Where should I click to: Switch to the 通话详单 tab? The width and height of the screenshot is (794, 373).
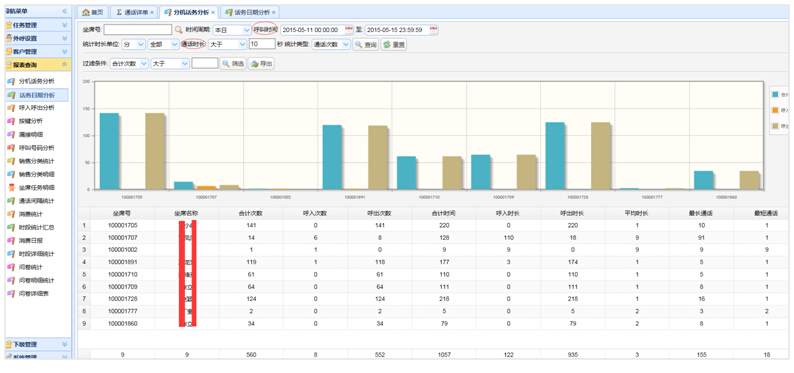tap(133, 12)
